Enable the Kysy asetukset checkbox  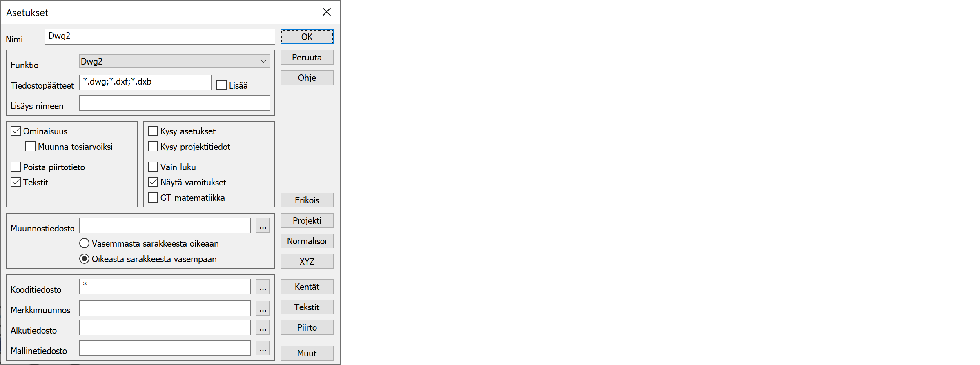pos(153,131)
